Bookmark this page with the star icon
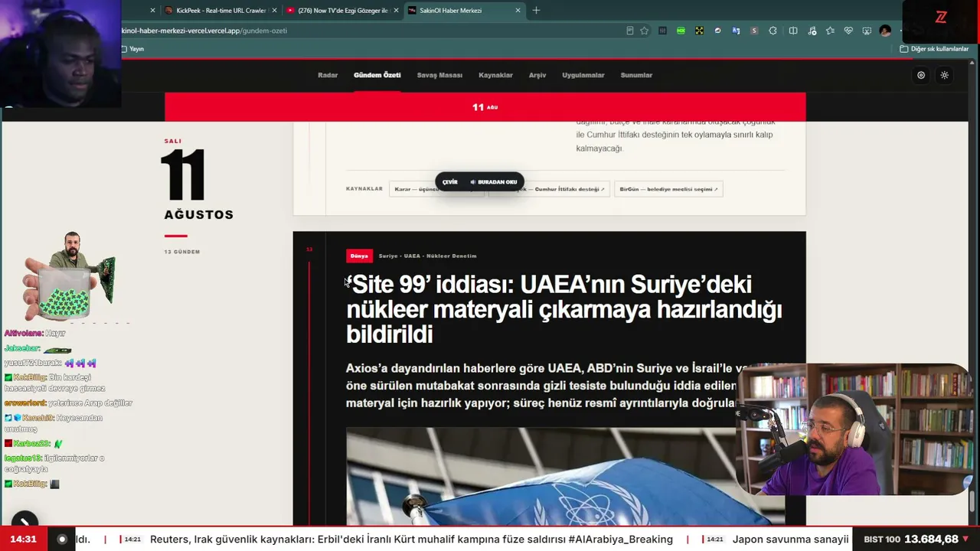 coord(645,31)
